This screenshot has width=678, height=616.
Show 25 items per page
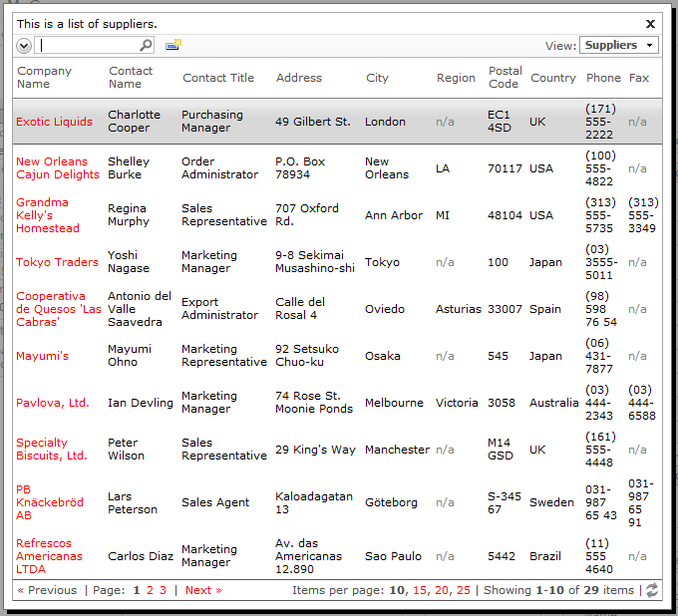463,590
